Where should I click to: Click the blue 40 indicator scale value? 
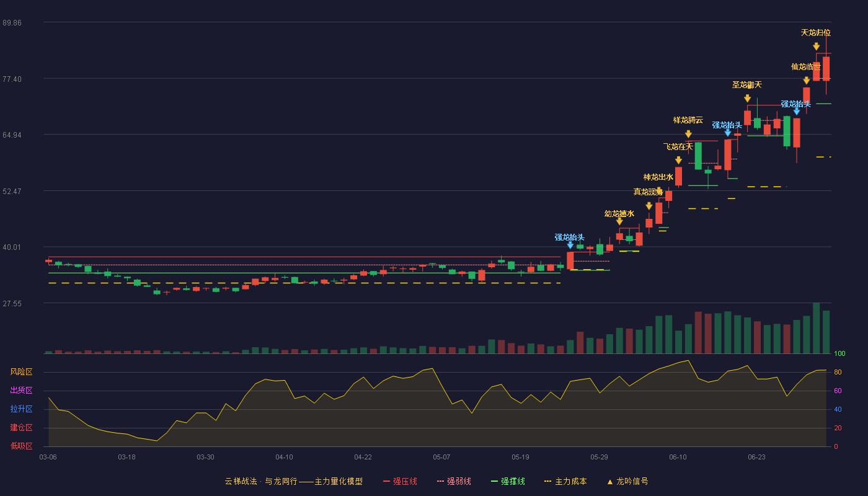[838, 409]
